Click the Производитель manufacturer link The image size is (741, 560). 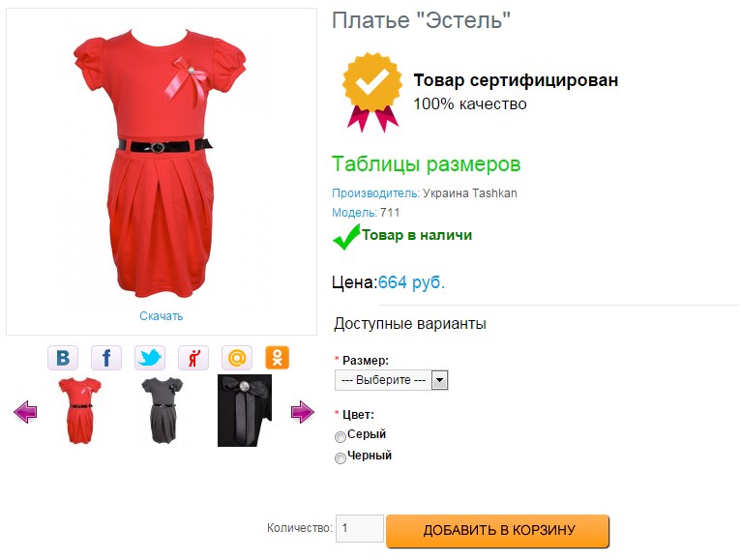(x=375, y=193)
